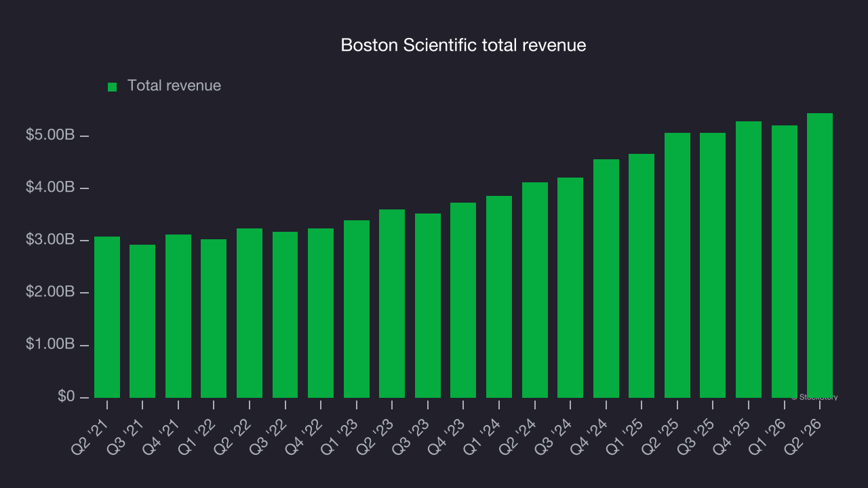This screenshot has height=488, width=868.
Task: Click the green bar for Q4 '22
Action: tap(321, 313)
